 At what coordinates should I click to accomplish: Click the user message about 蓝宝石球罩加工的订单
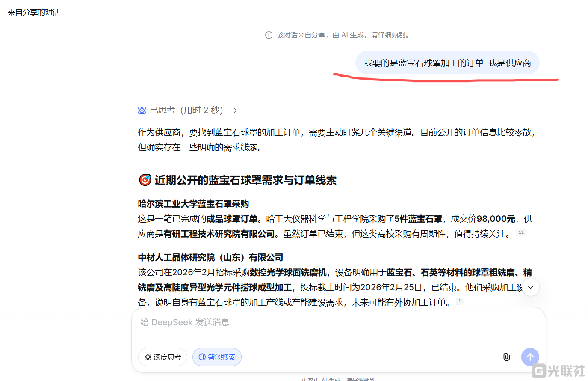click(x=447, y=63)
